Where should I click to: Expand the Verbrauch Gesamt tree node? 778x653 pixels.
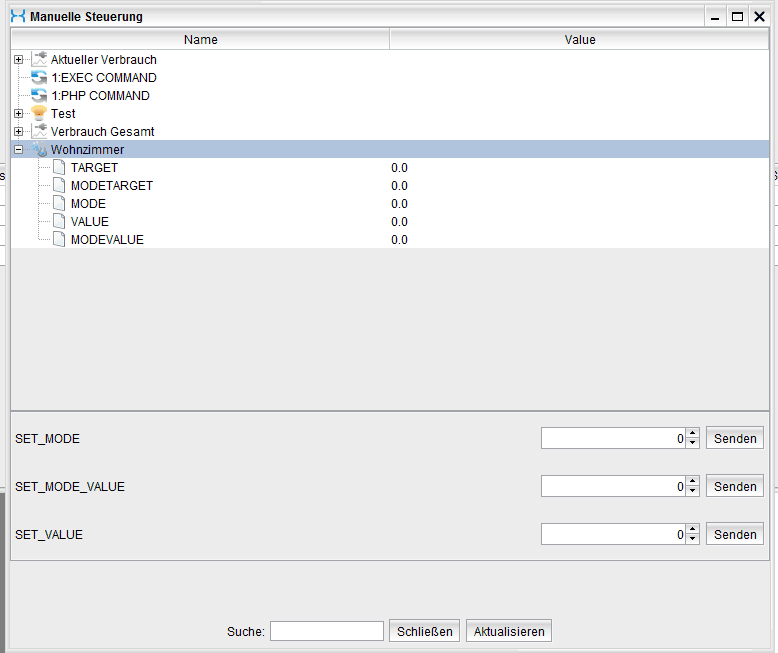tap(18, 132)
